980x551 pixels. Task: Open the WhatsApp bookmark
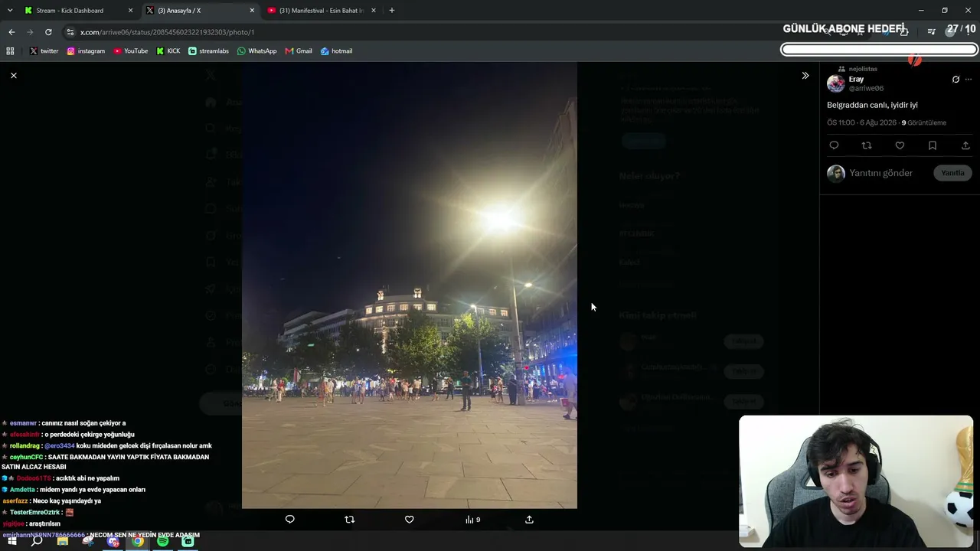click(257, 51)
